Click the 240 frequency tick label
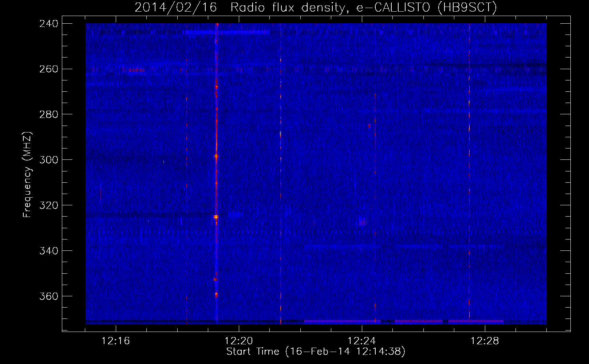This screenshot has width=589, height=364. pos(49,23)
